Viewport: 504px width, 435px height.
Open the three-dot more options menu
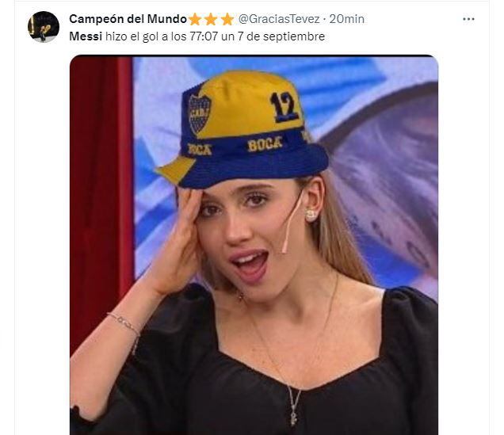click(468, 19)
